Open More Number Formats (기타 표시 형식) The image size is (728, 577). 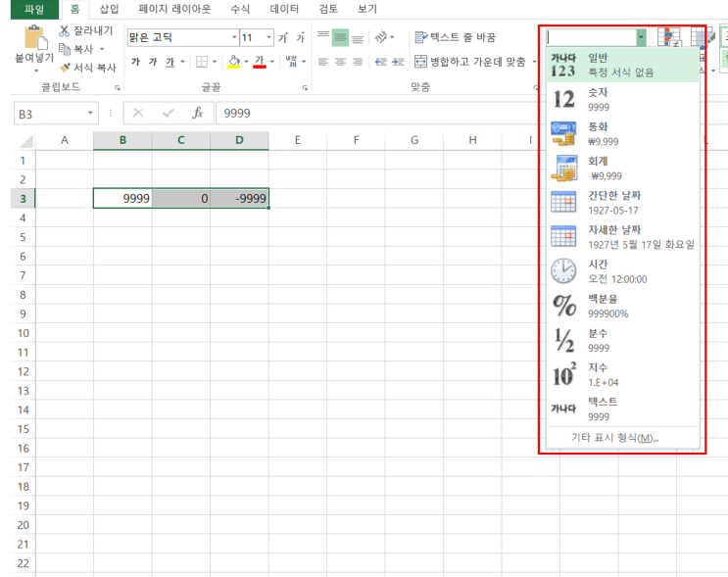[x=622, y=438]
